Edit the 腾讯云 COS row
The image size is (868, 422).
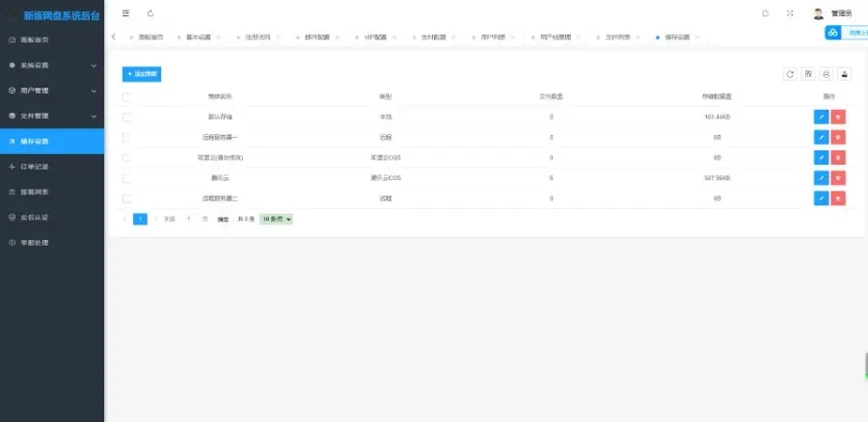tap(821, 178)
